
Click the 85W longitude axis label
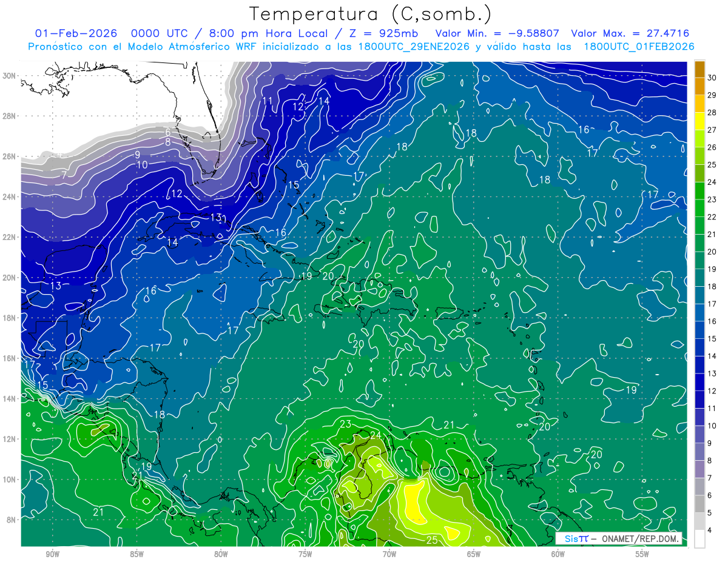point(136,554)
